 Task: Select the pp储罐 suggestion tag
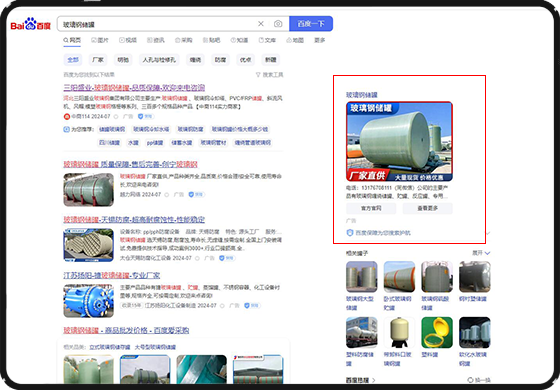pos(155,143)
